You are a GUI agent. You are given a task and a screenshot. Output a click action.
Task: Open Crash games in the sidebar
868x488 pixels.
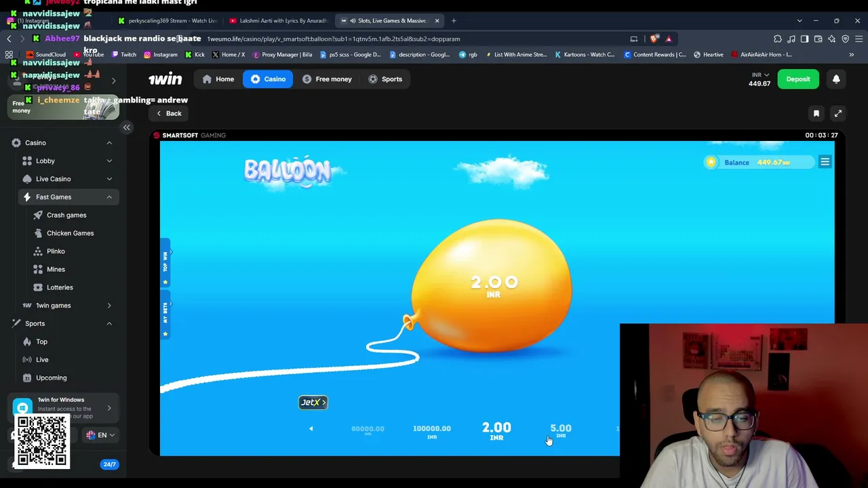pyautogui.click(x=66, y=216)
